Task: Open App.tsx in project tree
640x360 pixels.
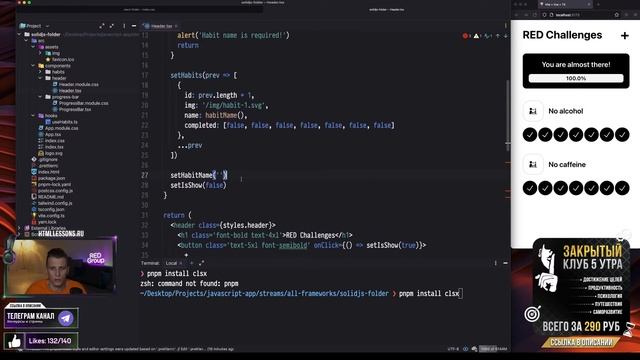Action: (x=49, y=134)
